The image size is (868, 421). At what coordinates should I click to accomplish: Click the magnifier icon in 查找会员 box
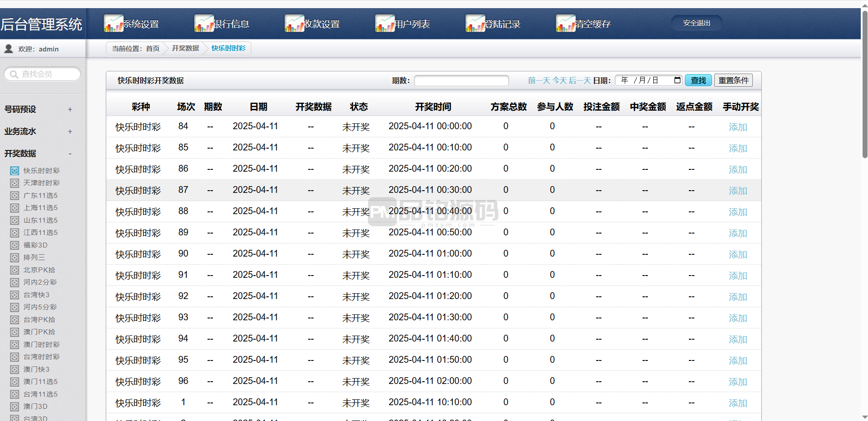(x=14, y=74)
